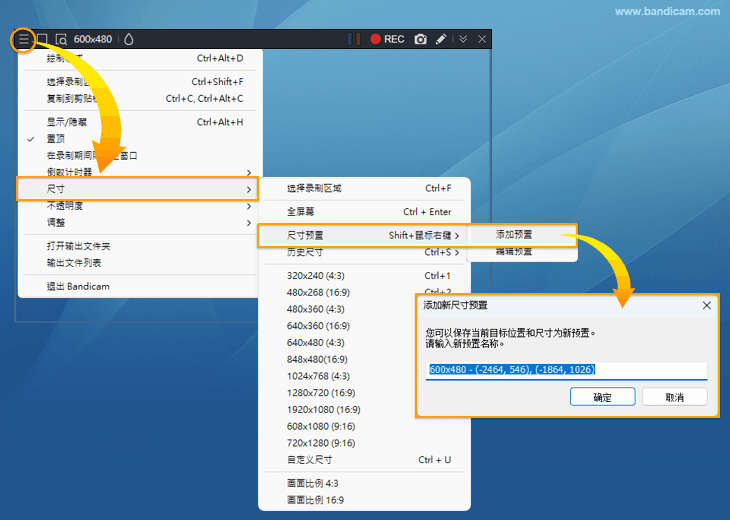
Task: Click the audio level meter bars
Action: 354,39
